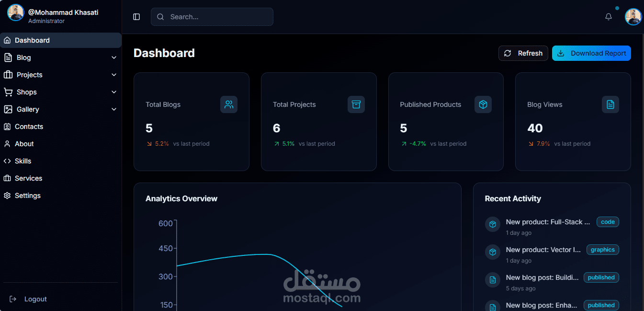
Task: Click the Contacts icon in sidebar
Action: point(7,127)
